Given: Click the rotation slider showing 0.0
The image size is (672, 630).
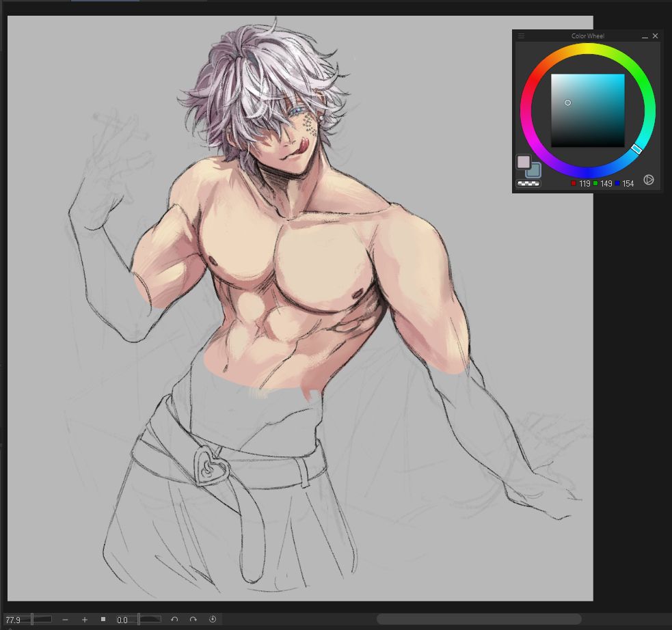Looking at the screenshot, I should tap(138, 620).
